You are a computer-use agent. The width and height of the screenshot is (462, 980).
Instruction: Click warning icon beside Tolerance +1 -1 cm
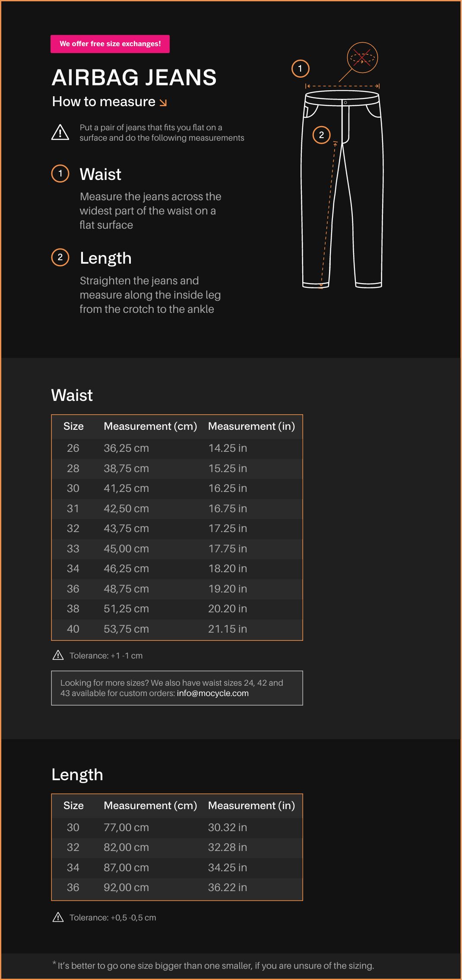58,655
